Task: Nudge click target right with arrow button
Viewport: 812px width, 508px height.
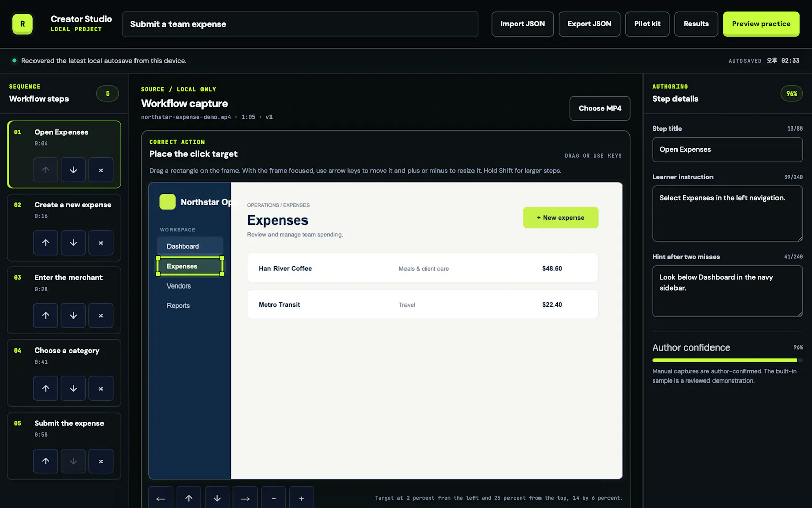Action: pyautogui.click(x=245, y=498)
